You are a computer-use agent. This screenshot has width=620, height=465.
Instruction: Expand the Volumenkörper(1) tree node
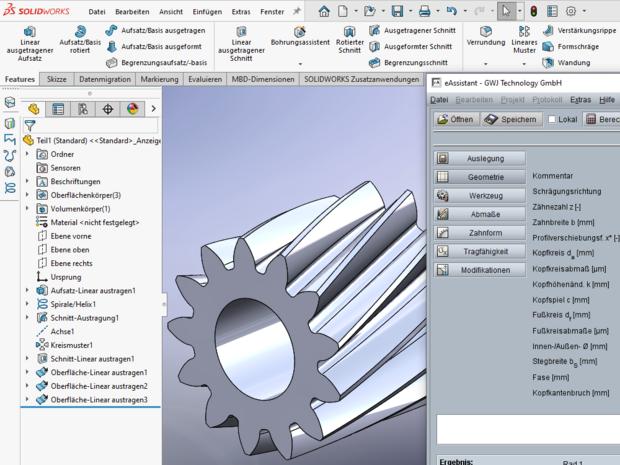click(27, 209)
